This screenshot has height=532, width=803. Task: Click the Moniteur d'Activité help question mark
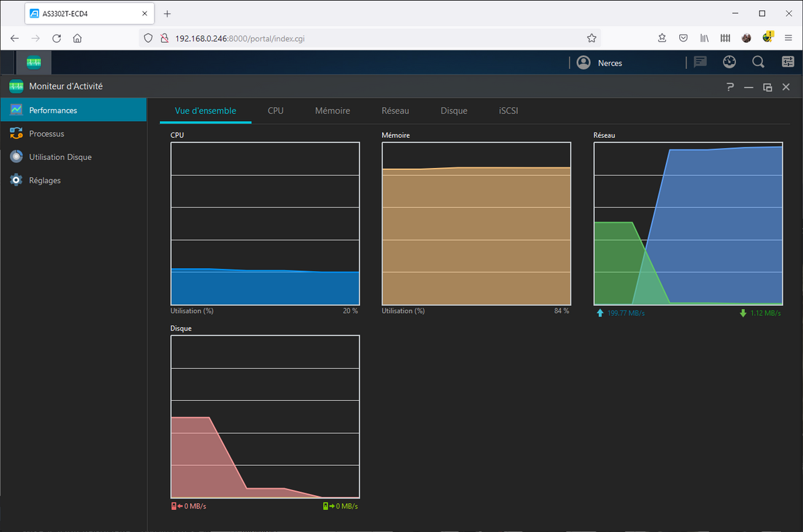730,87
